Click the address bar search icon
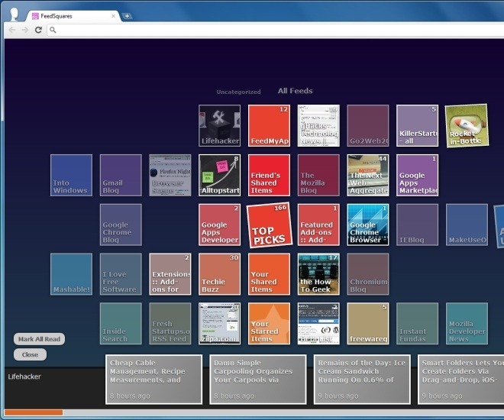504x420 pixels. click(53, 31)
